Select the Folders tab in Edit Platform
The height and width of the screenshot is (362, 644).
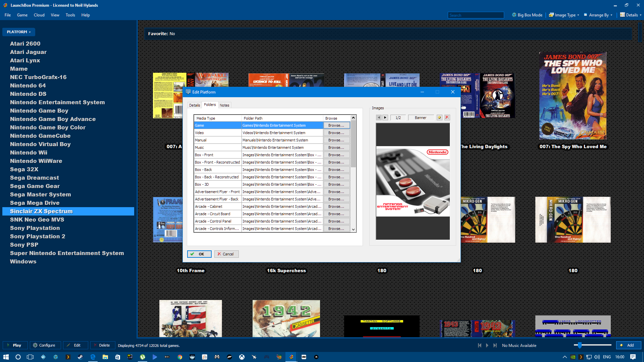point(210,105)
